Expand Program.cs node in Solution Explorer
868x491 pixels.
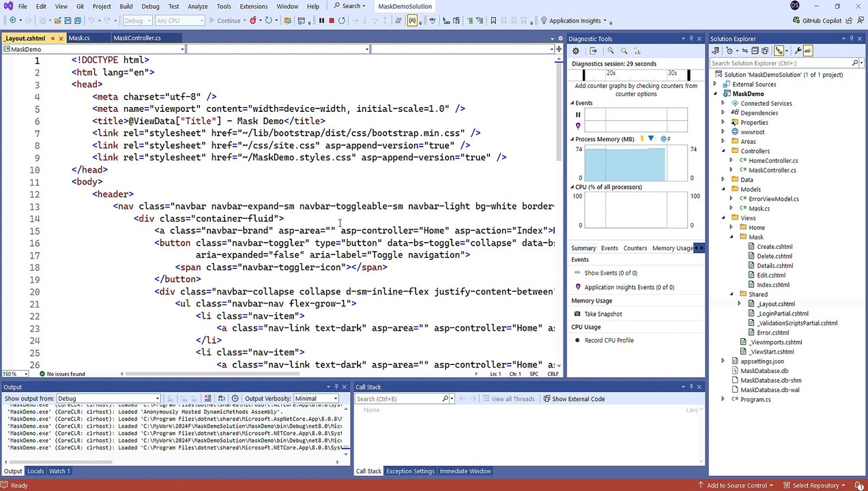723,400
